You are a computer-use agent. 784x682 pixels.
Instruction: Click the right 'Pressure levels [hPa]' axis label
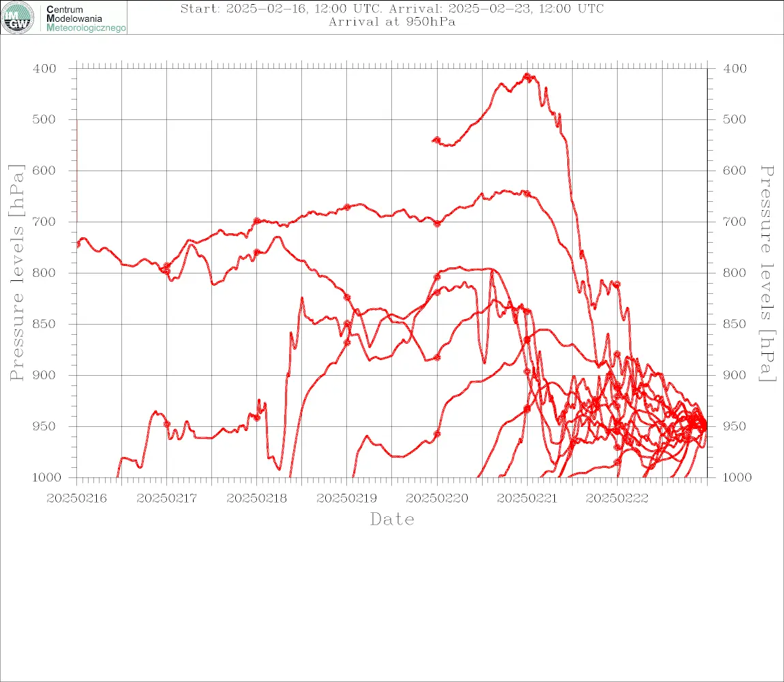pos(768,273)
